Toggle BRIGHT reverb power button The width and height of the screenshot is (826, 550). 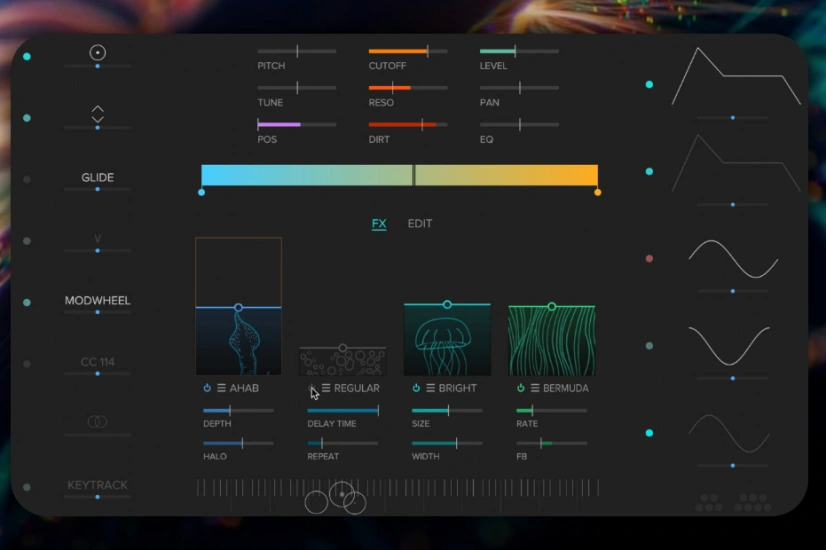[416, 388]
